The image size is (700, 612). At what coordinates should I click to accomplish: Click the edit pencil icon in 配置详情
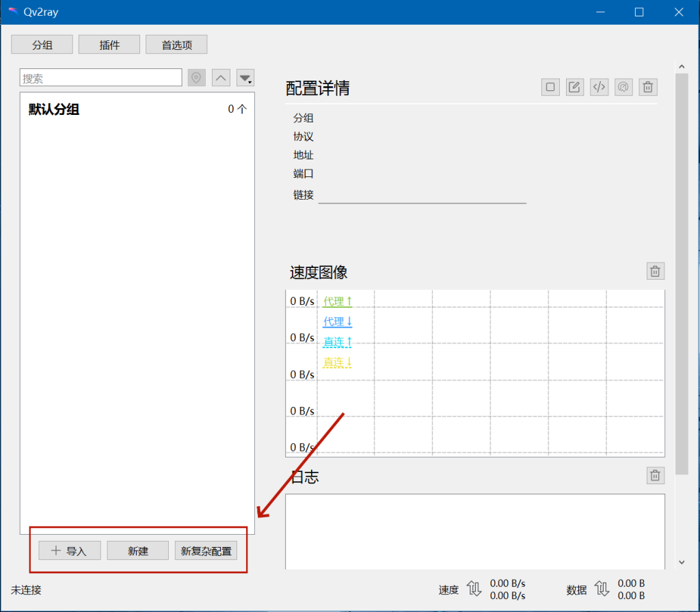[x=574, y=87]
